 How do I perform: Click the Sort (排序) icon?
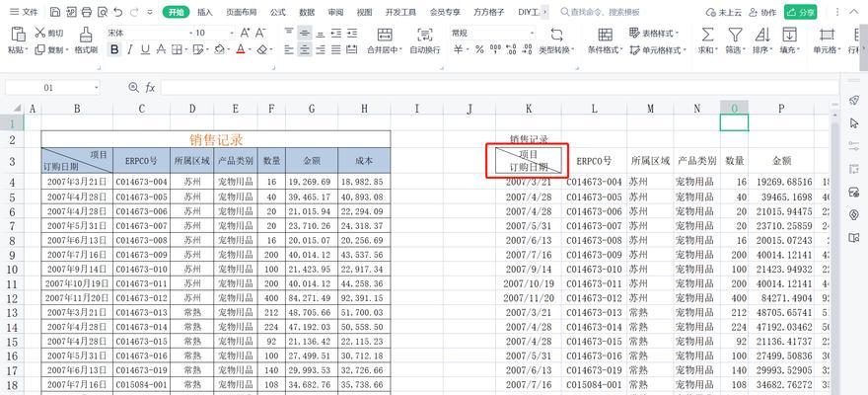tap(762, 35)
